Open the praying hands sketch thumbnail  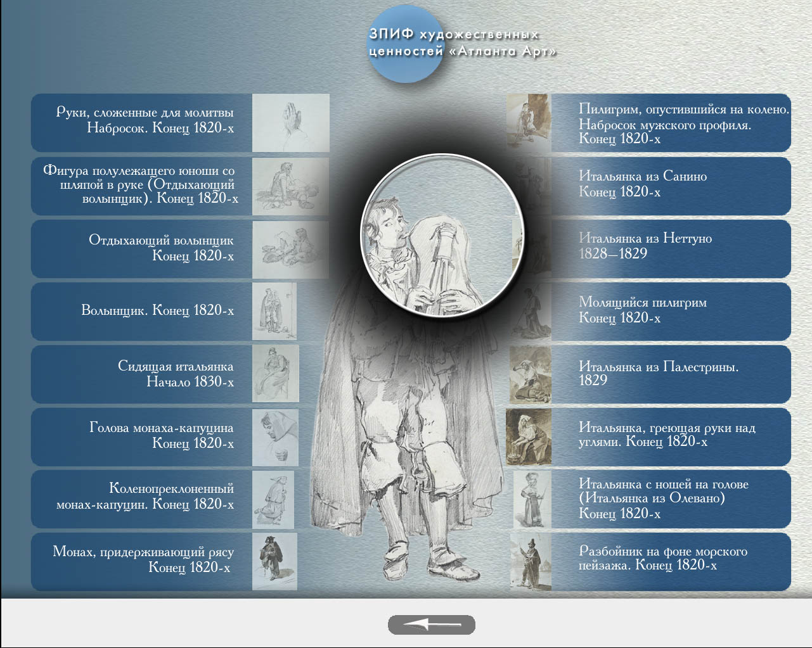290,123
